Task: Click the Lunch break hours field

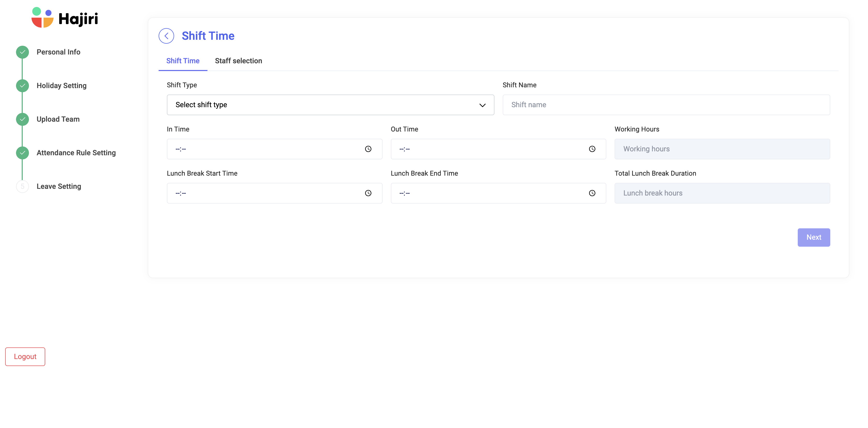Action: [722, 193]
